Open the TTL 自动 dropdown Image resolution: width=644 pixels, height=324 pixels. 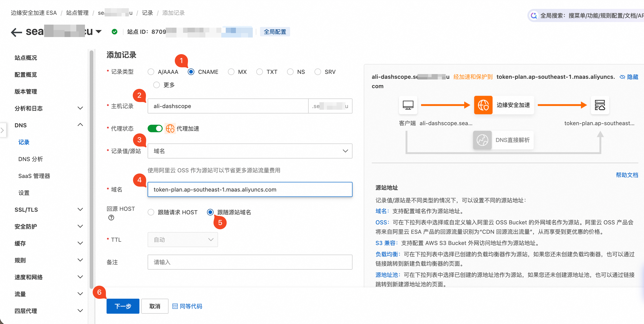pos(183,240)
